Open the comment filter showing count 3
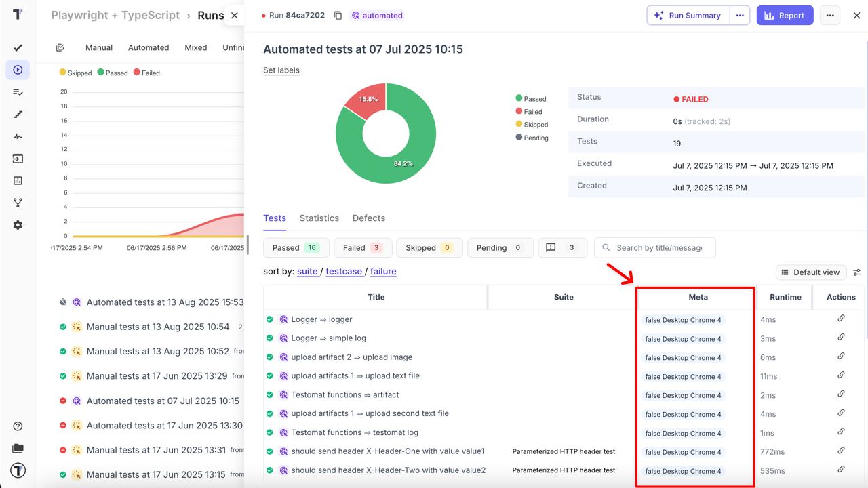The height and width of the screenshot is (488, 868). 562,247
